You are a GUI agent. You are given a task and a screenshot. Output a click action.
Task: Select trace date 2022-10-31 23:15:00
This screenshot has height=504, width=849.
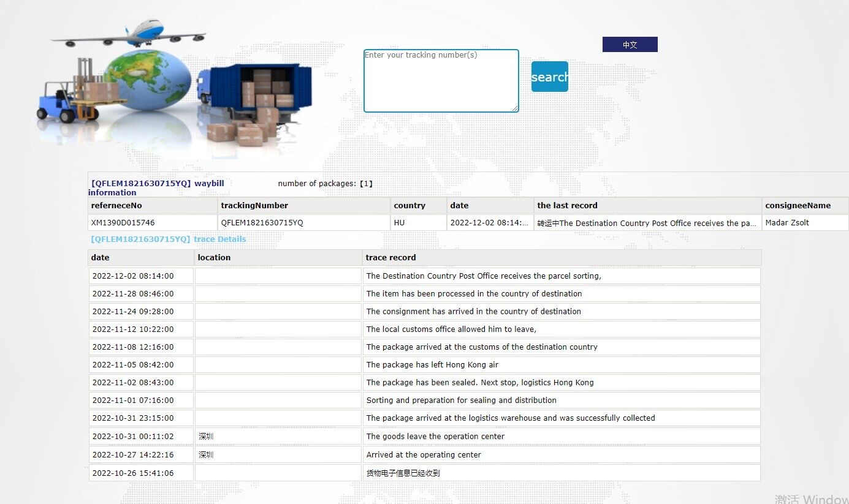(141, 418)
